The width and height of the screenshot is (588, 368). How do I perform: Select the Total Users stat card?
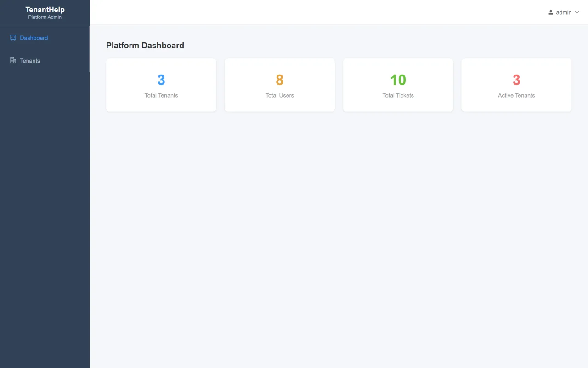[280, 85]
